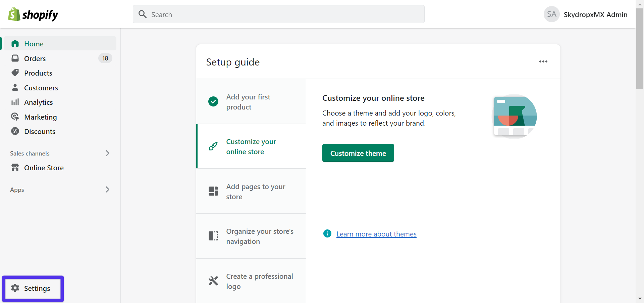Image resolution: width=644 pixels, height=303 pixels.
Task: Expand Apps chevron
Action: 107,189
